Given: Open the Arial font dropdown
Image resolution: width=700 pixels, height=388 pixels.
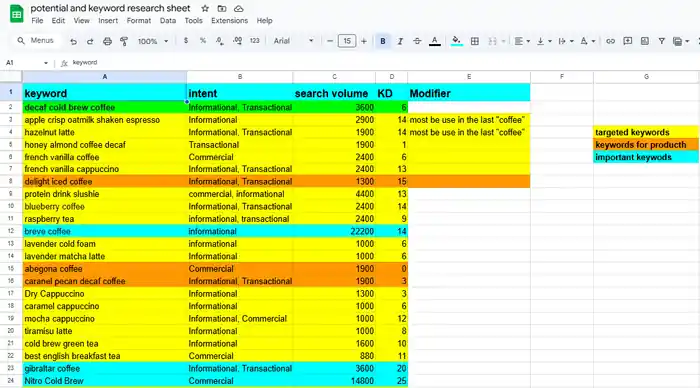Looking at the screenshot, I should pyautogui.click(x=293, y=41).
